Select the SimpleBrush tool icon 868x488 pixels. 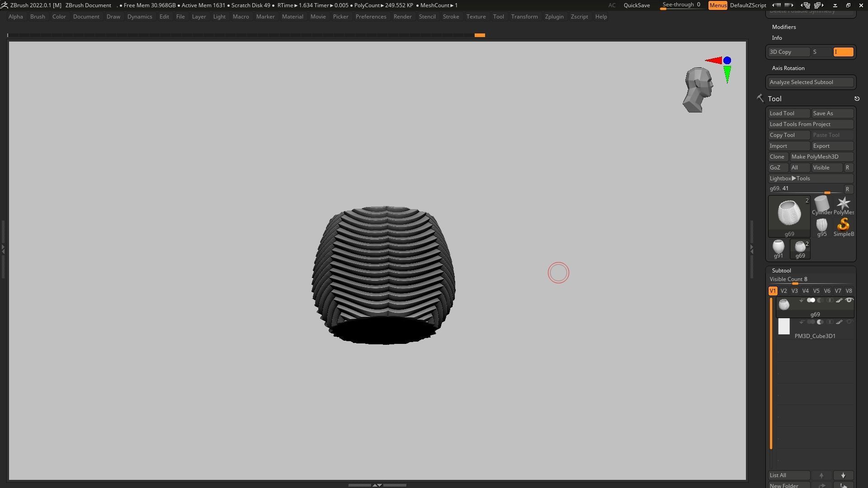(x=843, y=225)
